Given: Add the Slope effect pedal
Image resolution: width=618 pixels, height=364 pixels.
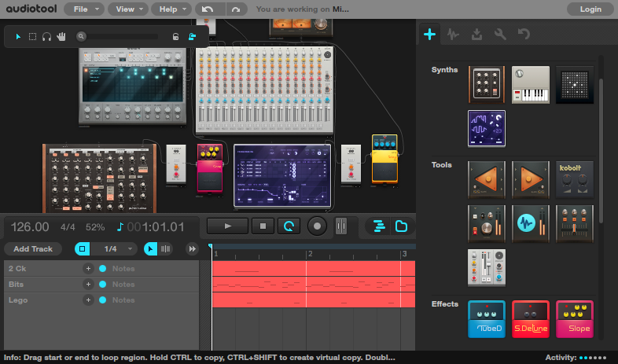Looking at the screenshot, I should click(x=575, y=319).
